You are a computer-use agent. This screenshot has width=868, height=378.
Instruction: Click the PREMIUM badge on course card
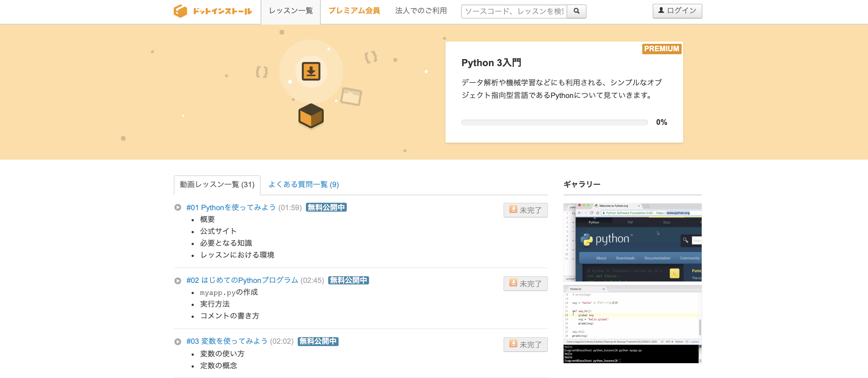click(662, 49)
